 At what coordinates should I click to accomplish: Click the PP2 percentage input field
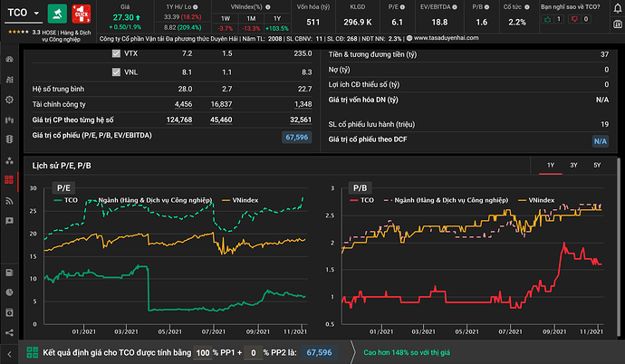click(255, 352)
